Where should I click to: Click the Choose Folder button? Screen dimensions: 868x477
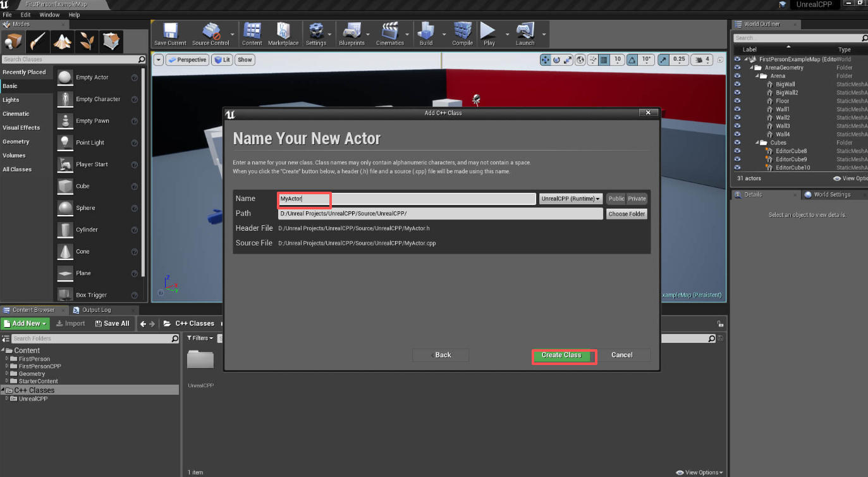[627, 214]
